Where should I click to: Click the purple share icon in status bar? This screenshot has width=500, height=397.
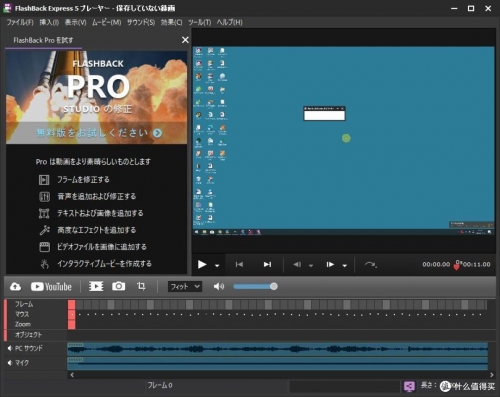coord(409,386)
